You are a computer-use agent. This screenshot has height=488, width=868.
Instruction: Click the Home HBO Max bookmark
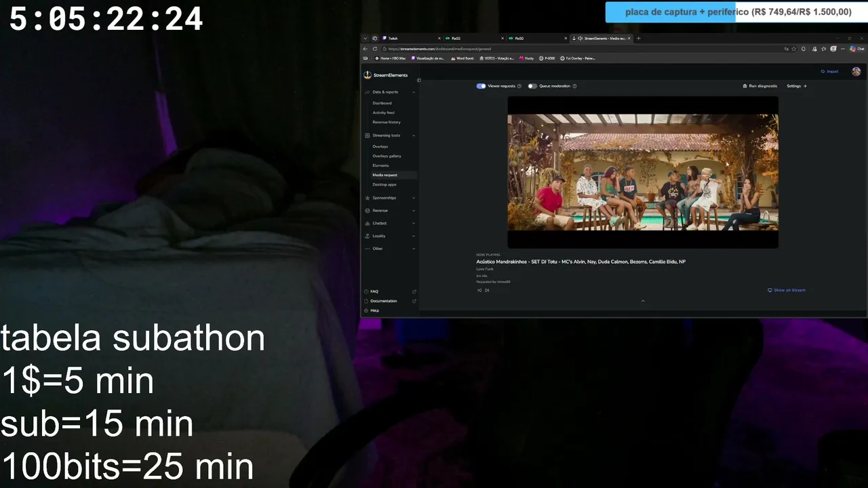(x=390, y=58)
